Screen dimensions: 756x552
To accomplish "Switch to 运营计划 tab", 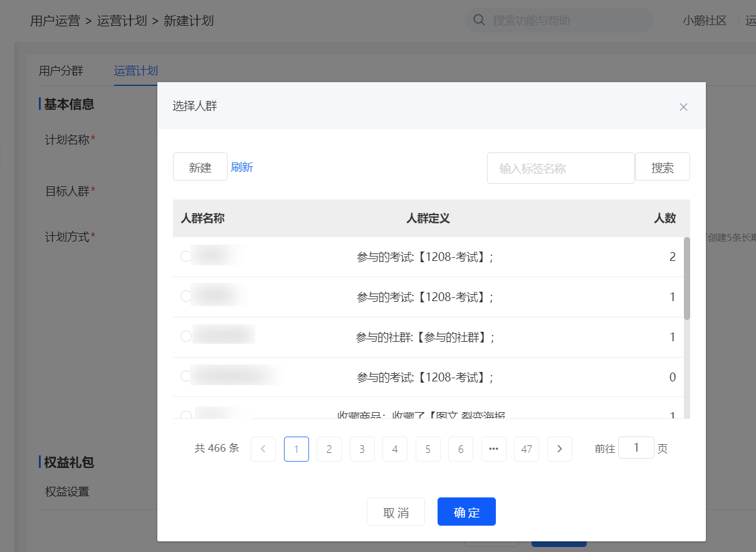I will coord(136,71).
